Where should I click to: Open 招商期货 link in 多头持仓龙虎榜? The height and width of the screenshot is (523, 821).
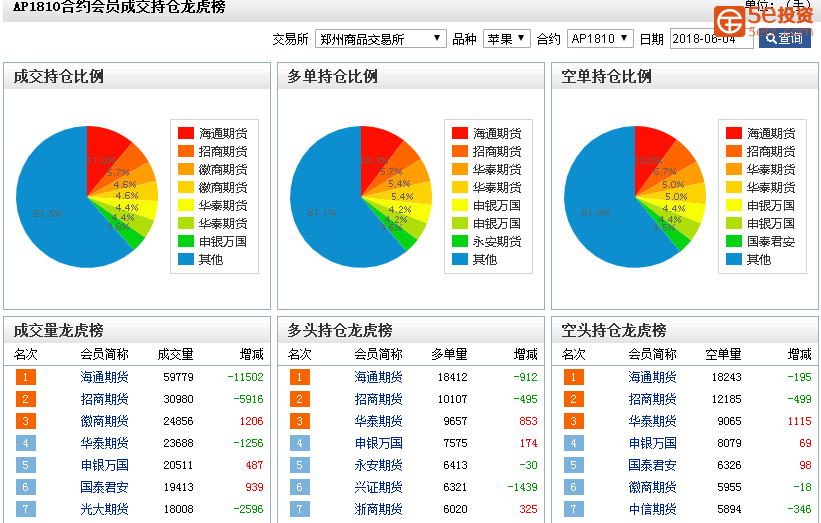coord(378,399)
